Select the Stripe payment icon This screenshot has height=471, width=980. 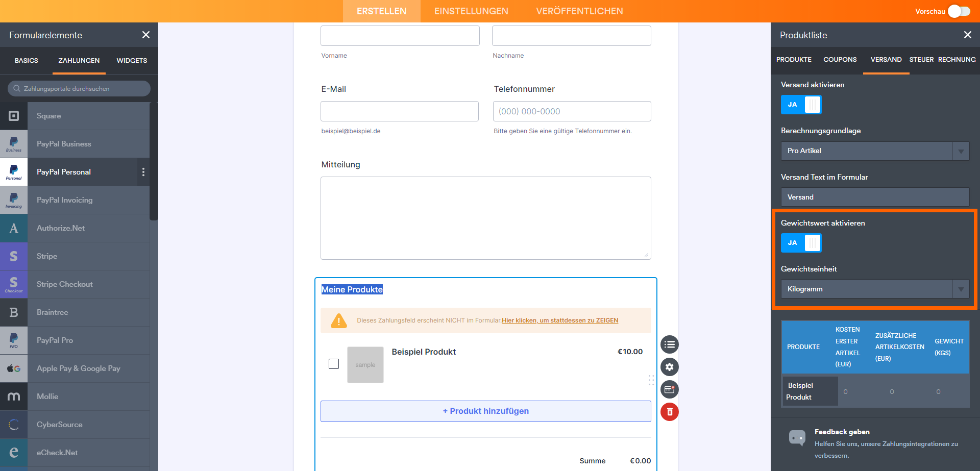pos(14,256)
